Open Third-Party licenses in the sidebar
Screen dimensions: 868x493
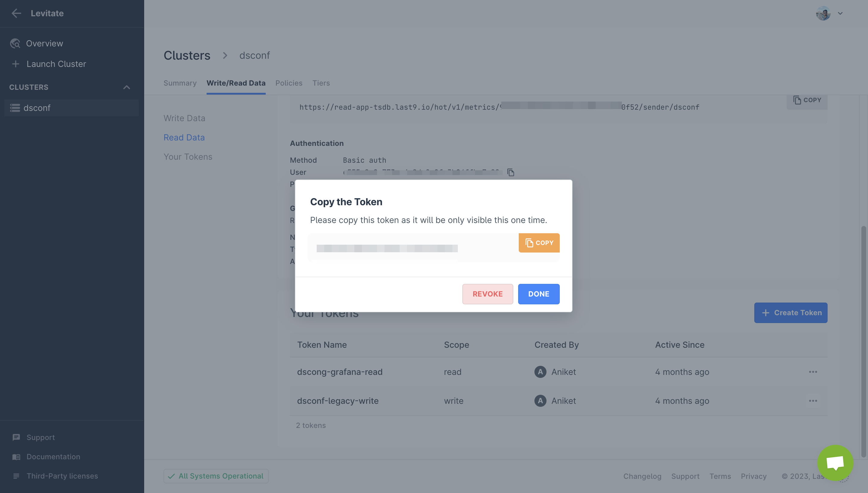(62, 476)
